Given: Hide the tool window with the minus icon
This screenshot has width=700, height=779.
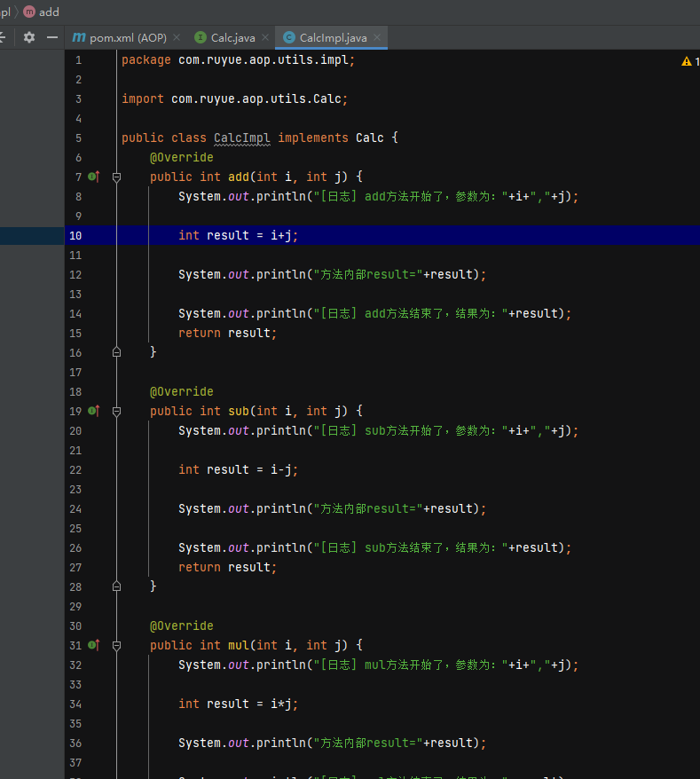Looking at the screenshot, I should click(52, 37).
